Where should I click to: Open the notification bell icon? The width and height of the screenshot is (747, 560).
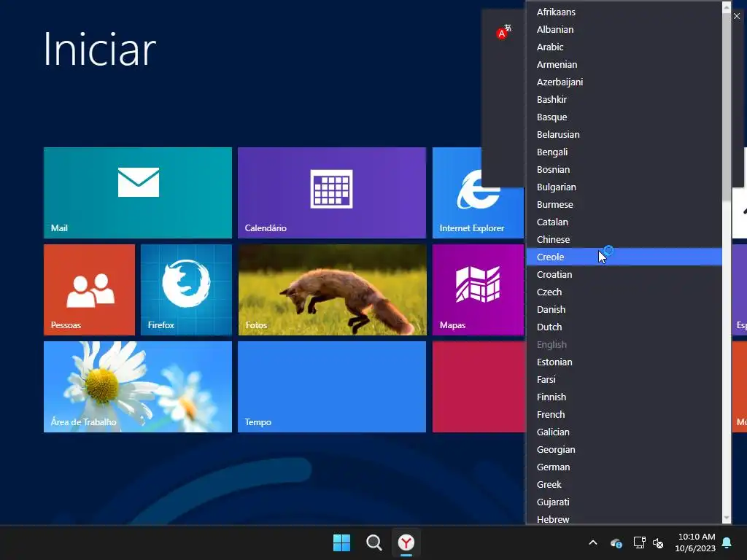tap(727, 542)
